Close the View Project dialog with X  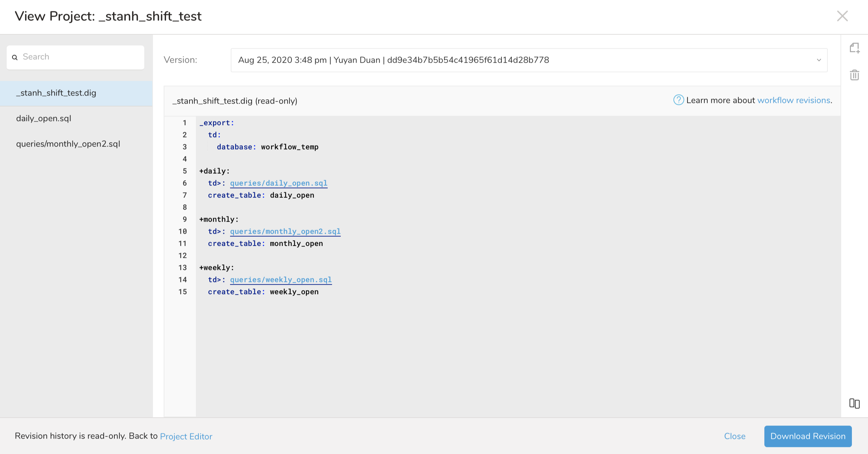point(842,16)
